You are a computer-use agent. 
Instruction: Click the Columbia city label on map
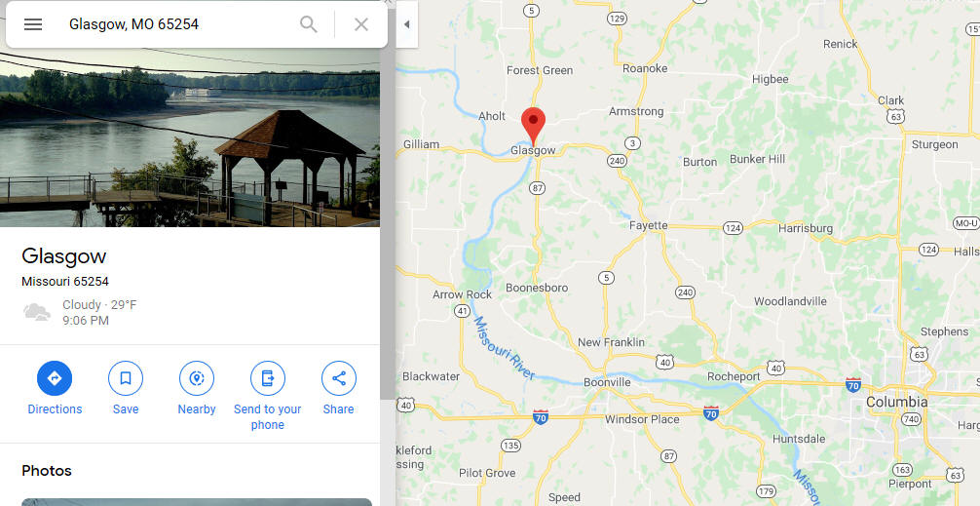(x=897, y=402)
